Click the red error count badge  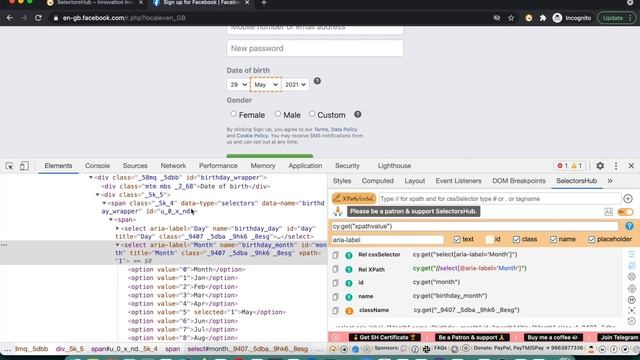pos(563,166)
